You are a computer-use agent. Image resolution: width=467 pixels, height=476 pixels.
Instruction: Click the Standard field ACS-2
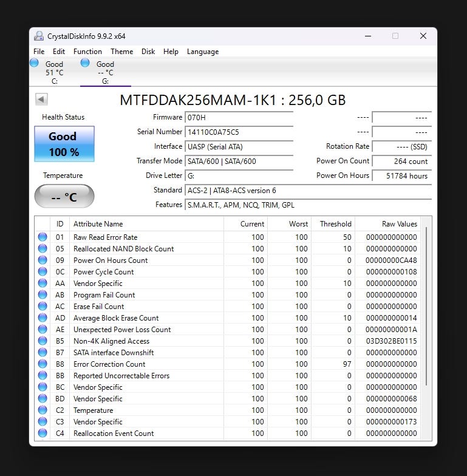308,191
